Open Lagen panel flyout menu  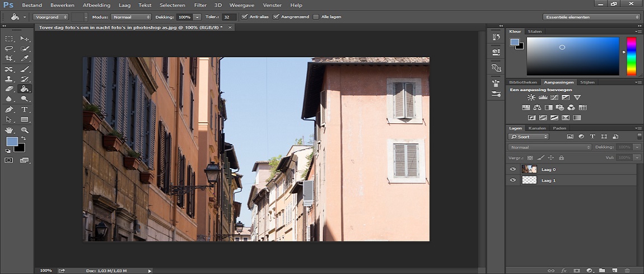pos(638,128)
